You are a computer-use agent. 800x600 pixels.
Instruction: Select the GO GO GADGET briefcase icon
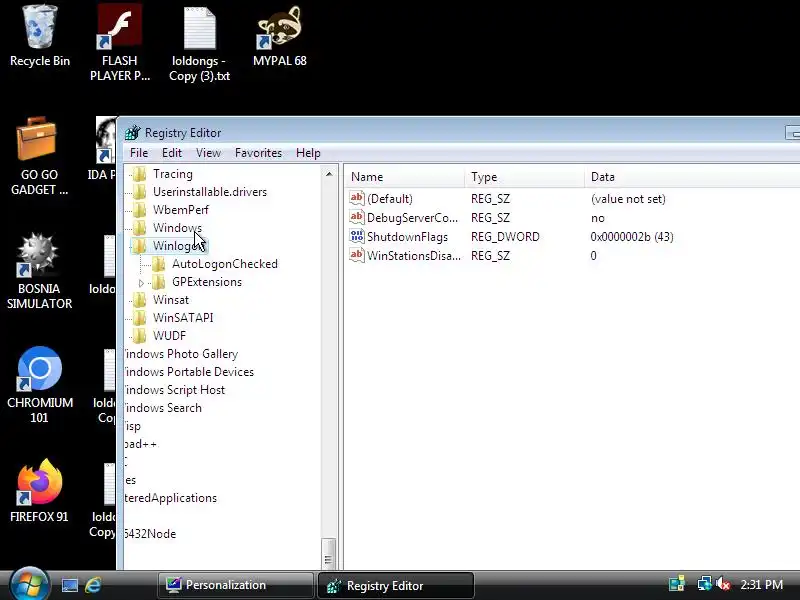pos(36,139)
